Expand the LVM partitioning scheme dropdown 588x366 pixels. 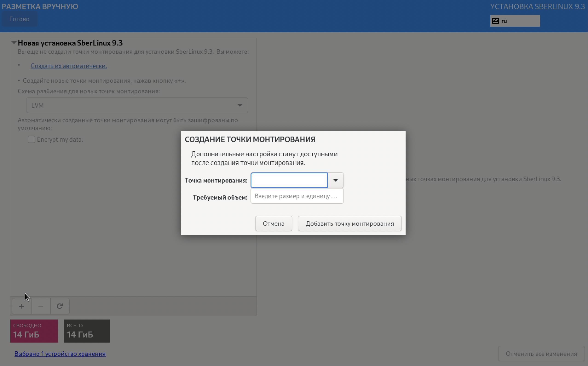137,105
